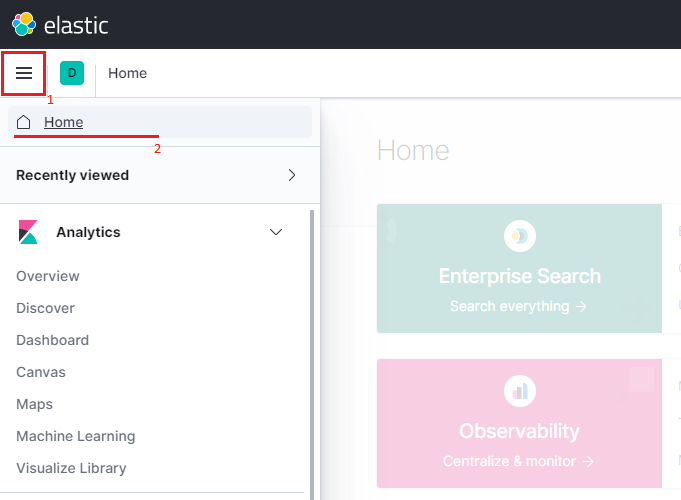Click the Home breadcrumb in header

127,73
